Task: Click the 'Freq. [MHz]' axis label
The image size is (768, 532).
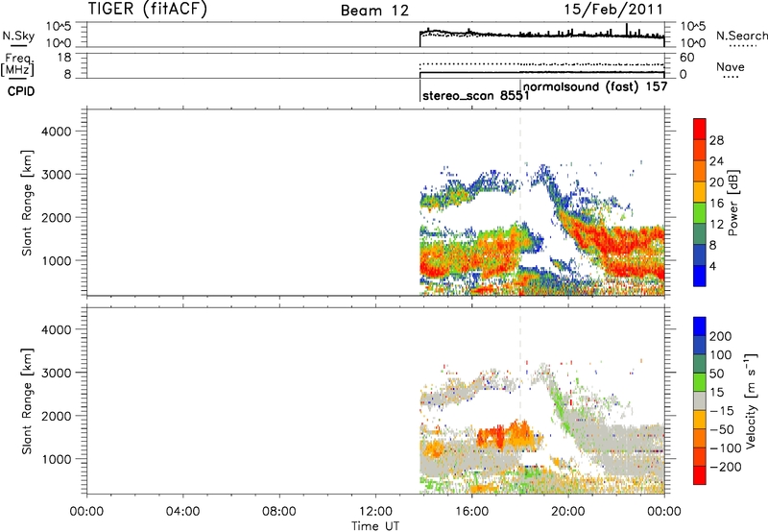Action: click(x=18, y=64)
